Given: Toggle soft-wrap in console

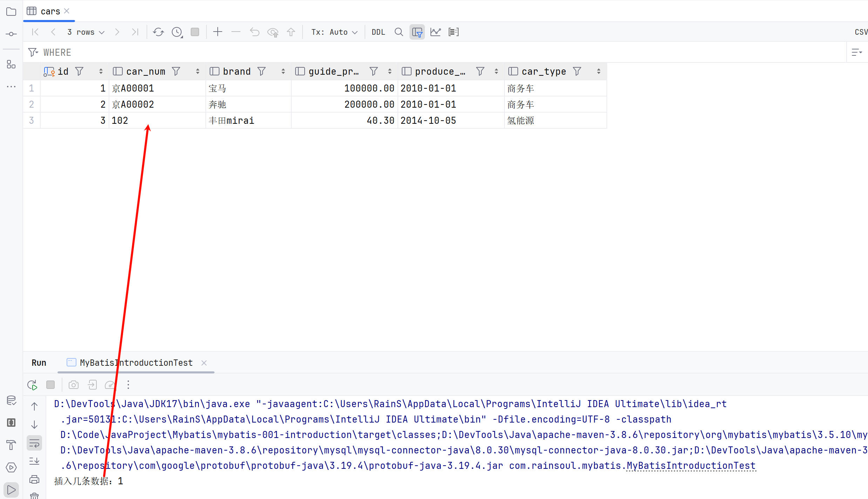Looking at the screenshot, I should (x=34, y=443).
